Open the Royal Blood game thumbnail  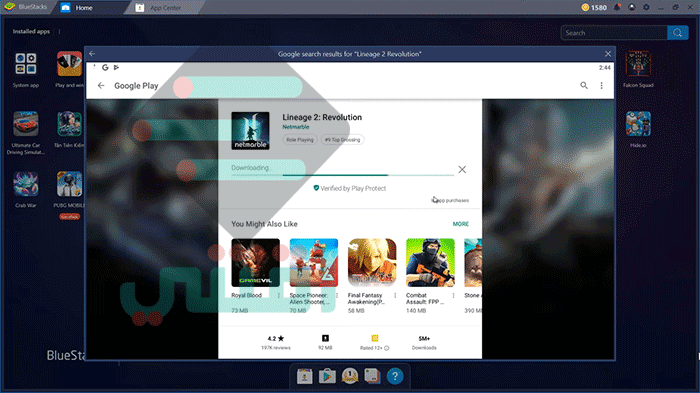[x=255, y=263]
